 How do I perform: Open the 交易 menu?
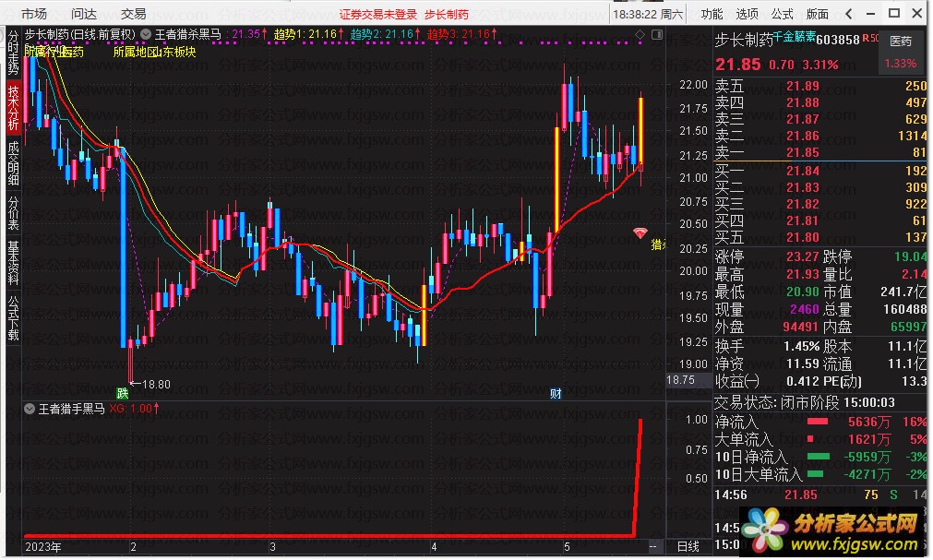(133, 13)
